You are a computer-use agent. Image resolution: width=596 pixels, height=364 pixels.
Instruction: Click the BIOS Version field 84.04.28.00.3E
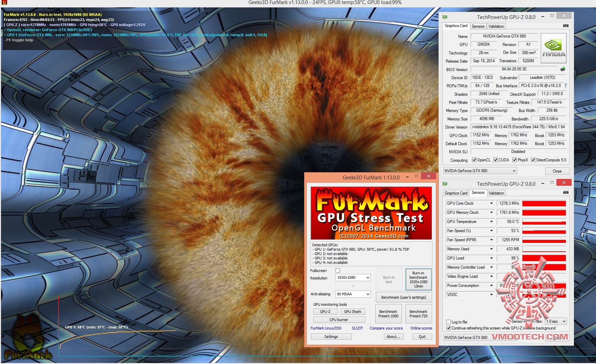point(514,69)
